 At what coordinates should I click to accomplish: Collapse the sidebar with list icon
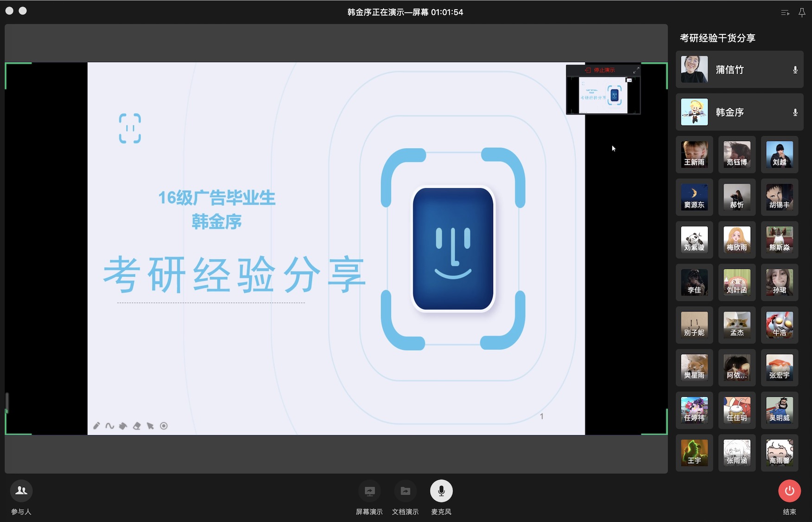(785, 13)
